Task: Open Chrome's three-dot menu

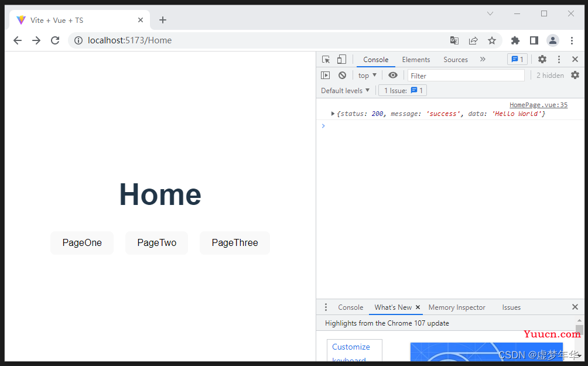Action: 572,40
